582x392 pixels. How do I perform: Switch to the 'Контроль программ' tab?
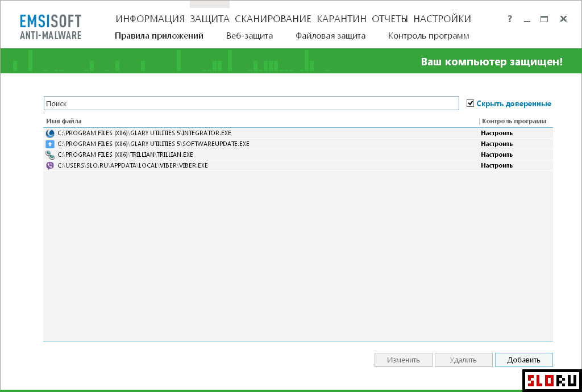coord(429,36)
